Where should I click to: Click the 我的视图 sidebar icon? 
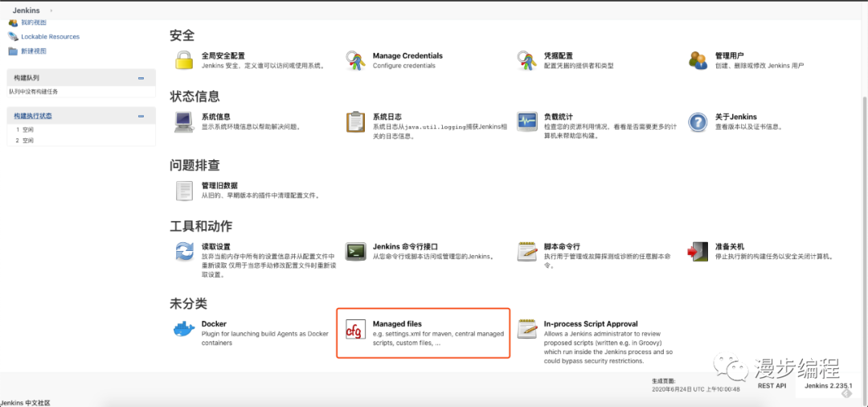coord(13,23)
